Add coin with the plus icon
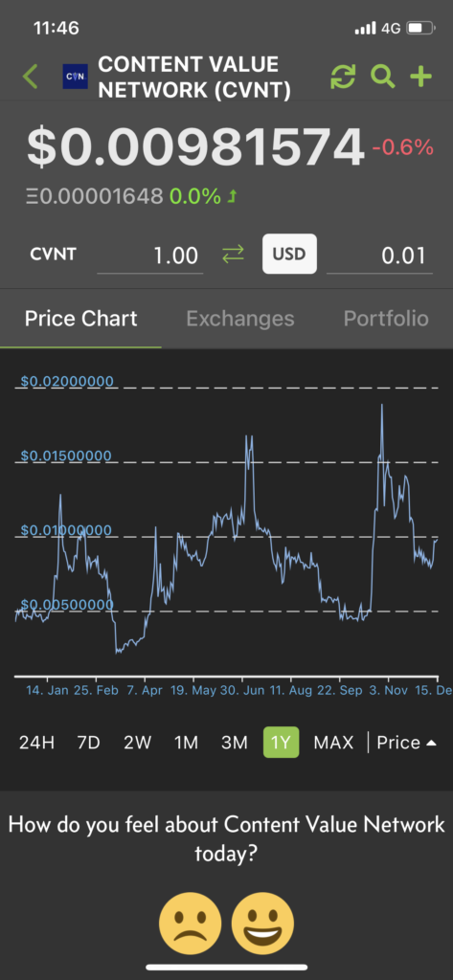This screenshot has height=980, width=453. pos(421,77)
